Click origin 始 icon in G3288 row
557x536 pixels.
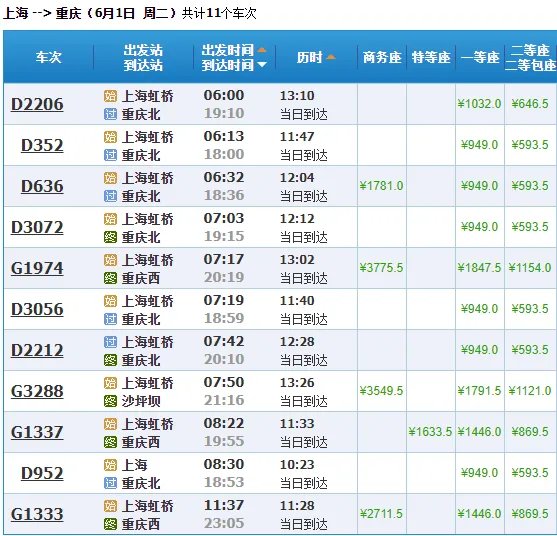pos(110,383)
